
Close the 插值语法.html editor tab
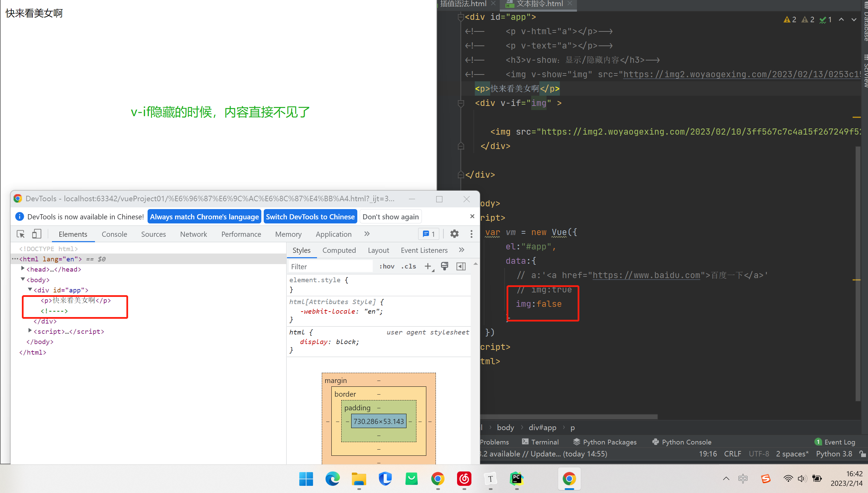[x=493, y=3]
